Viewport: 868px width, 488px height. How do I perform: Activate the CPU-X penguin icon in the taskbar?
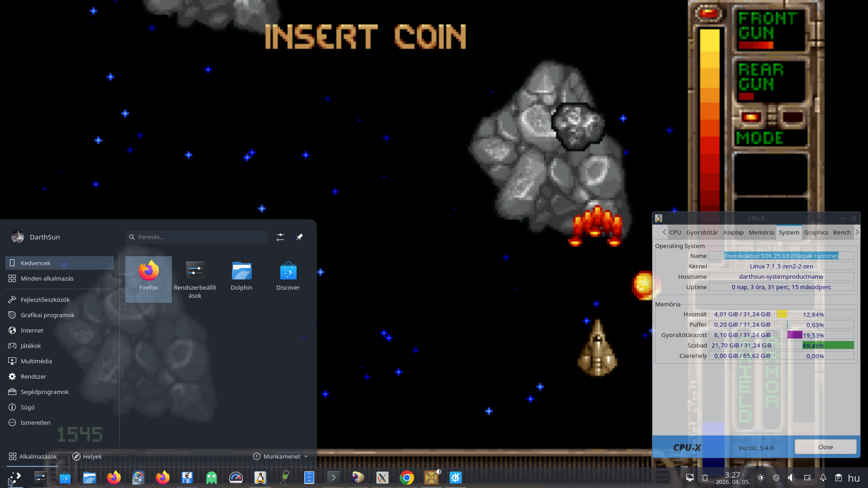260,478
